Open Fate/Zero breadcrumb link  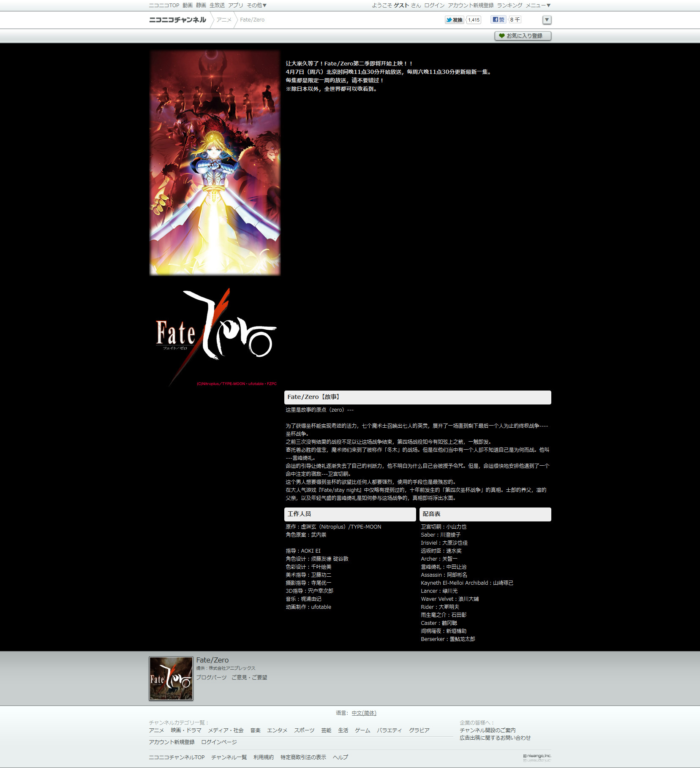pos(252,20)
